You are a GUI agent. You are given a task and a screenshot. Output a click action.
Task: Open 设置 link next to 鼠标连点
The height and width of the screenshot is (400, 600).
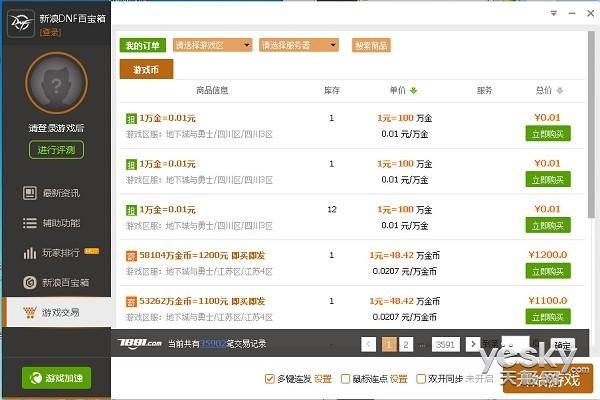pyautogui.click(x=398, y=379)
